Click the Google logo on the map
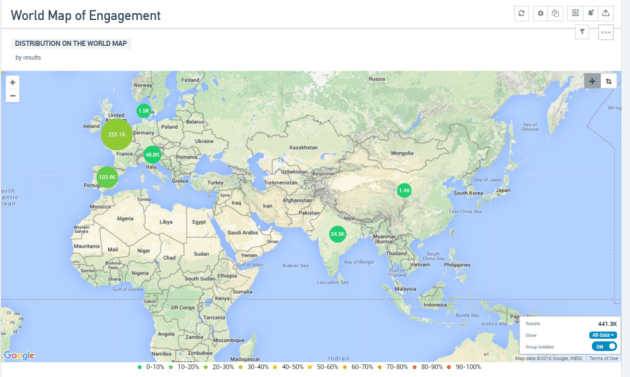The image size is (630, 377). (19, 356)
